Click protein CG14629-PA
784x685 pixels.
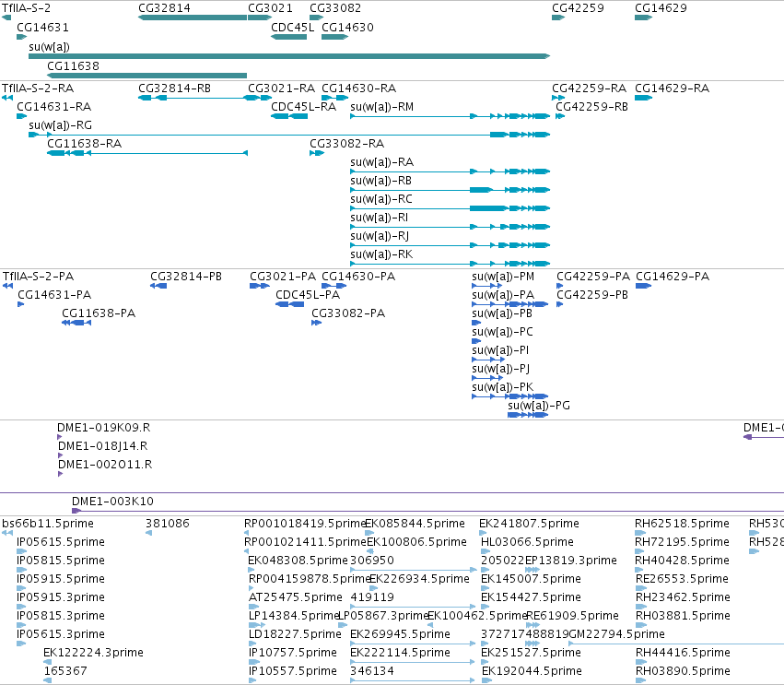pyautogui.click(x=643, y=286)
